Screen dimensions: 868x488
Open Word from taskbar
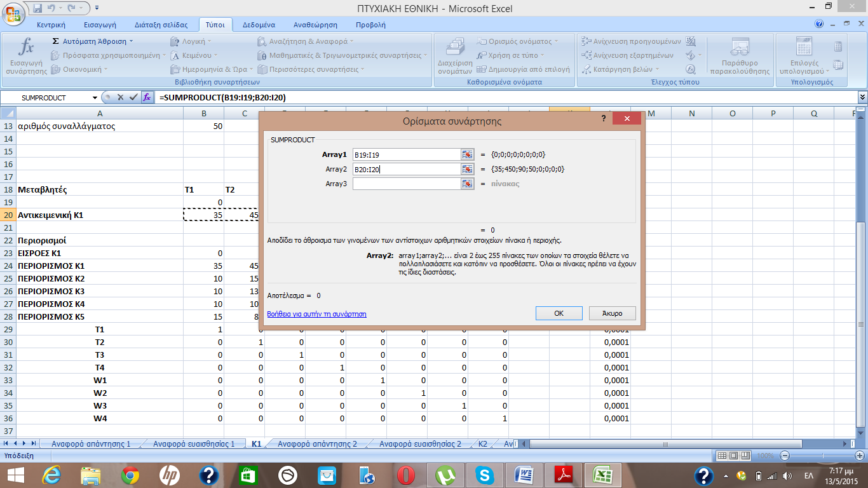click(524, 475)
